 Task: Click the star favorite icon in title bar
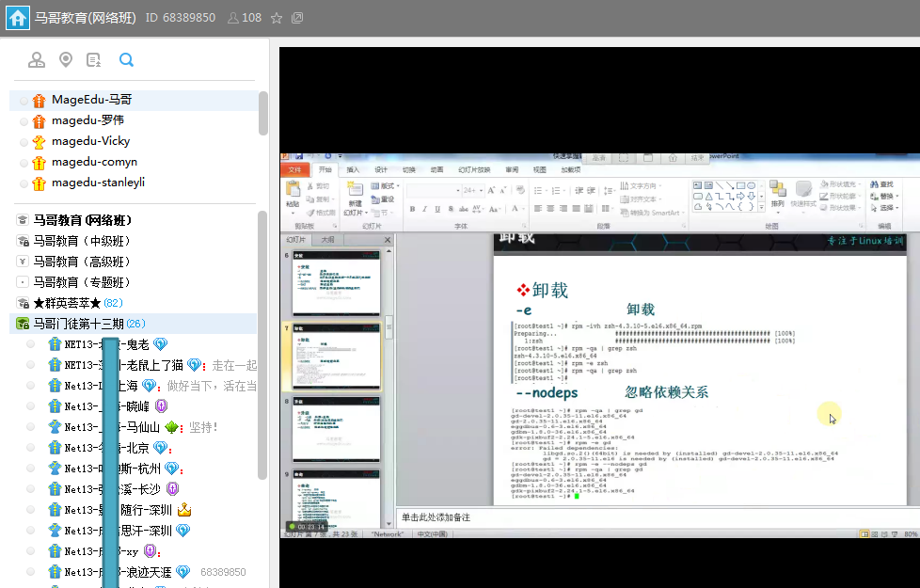click(277, 18)
